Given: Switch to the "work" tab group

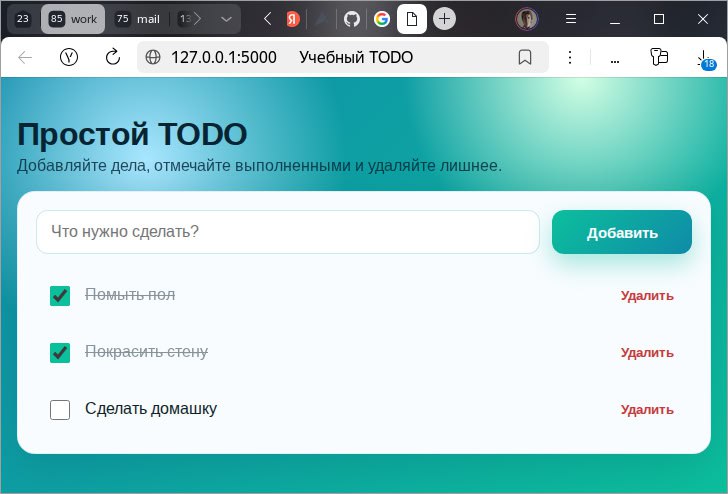Looking at the screenshot, I should click(x=72, y=19).
